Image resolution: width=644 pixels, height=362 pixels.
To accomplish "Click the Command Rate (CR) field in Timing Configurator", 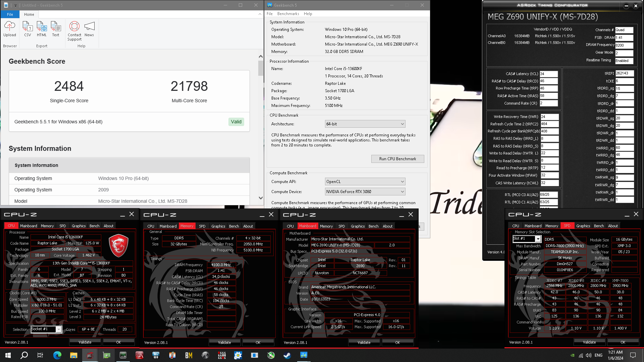I will pyautogui.click(x=548, y=103).
